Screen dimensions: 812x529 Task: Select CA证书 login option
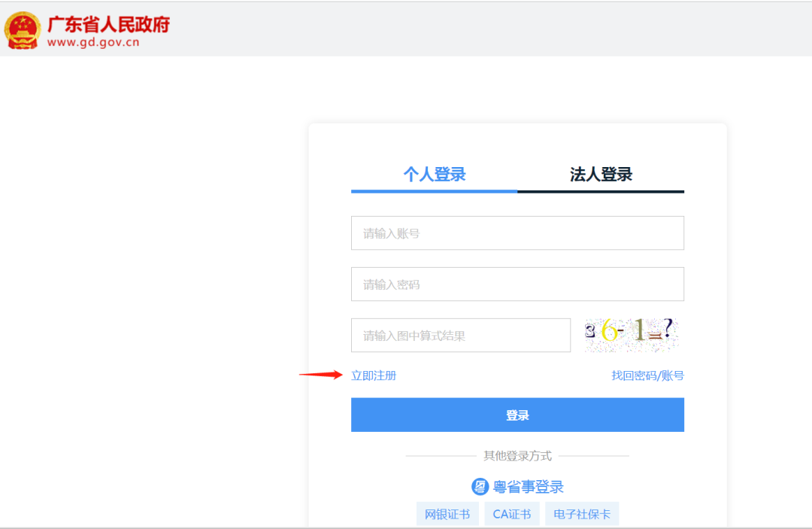pyautogui.click(x=512, y=514)
